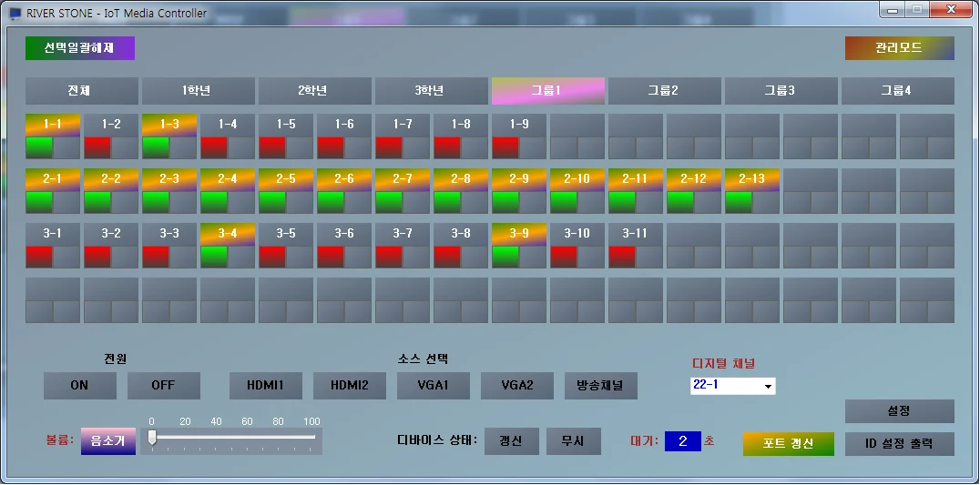
Task: Select the unselected device 3-5 label
Action: [286, 233]
